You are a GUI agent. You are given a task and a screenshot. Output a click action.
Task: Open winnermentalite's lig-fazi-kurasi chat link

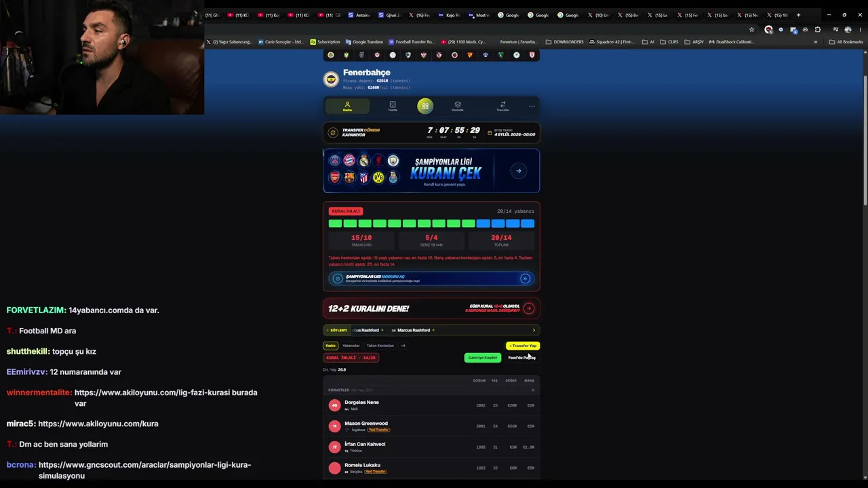165,398
